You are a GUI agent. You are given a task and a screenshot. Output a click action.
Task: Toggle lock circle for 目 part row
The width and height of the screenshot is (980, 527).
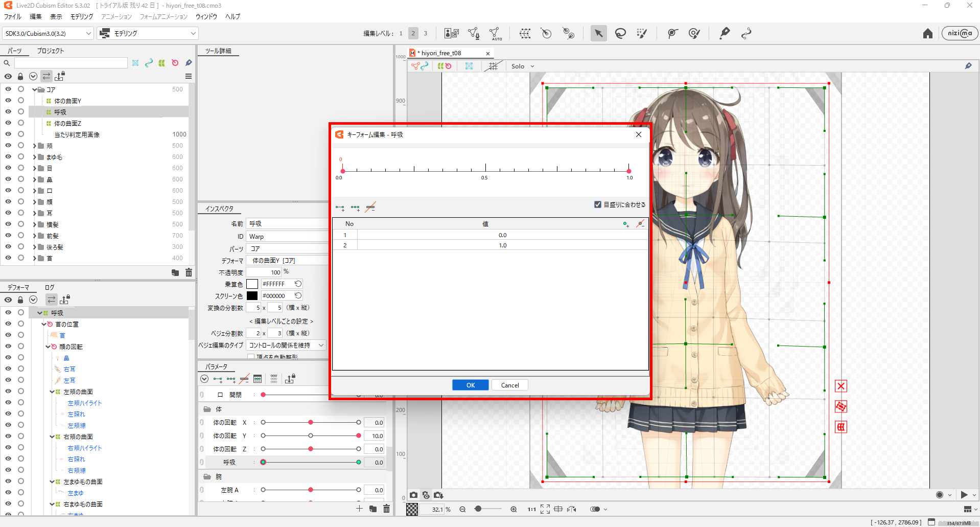tap(21, 168)
